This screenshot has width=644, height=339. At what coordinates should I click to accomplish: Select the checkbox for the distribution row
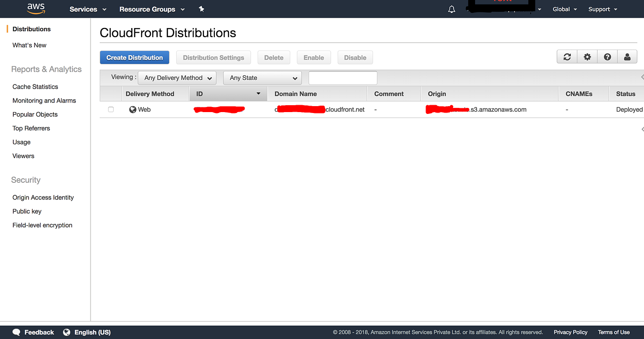point(110,109)
